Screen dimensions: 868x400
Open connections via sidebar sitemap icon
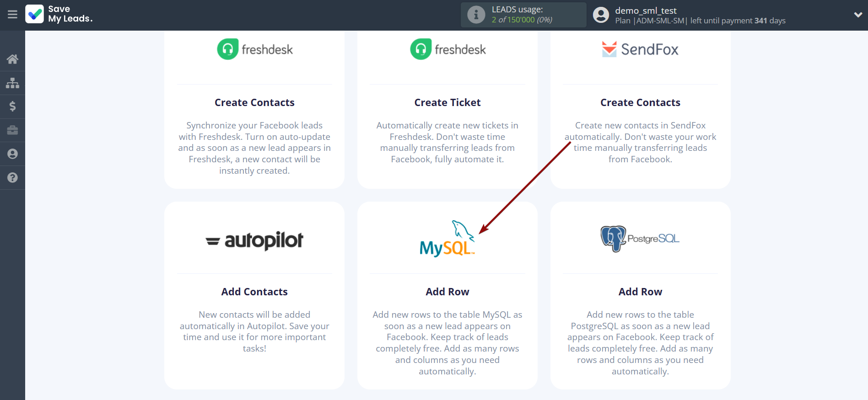point(12,83)
